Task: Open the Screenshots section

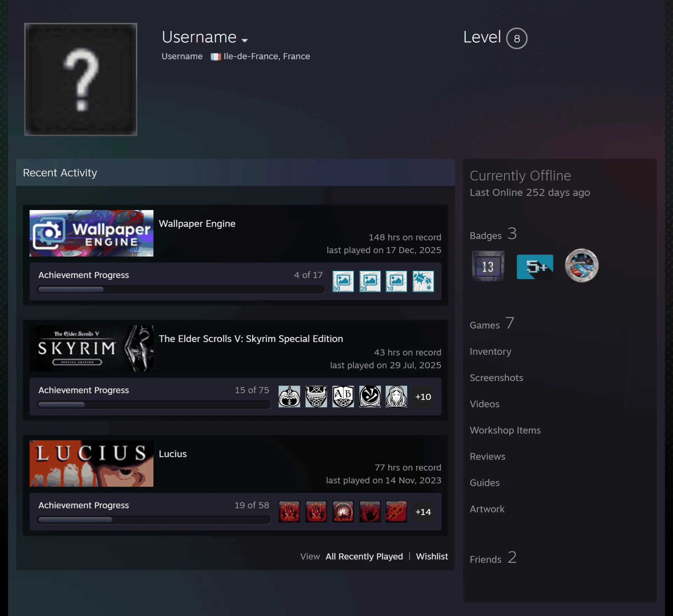Action: pos(496,378)
